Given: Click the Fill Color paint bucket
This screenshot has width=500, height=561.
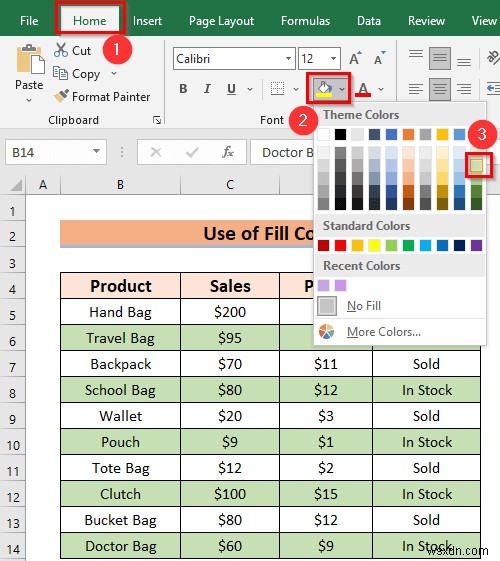Looking at the screenshot, I should pos(324,89).
